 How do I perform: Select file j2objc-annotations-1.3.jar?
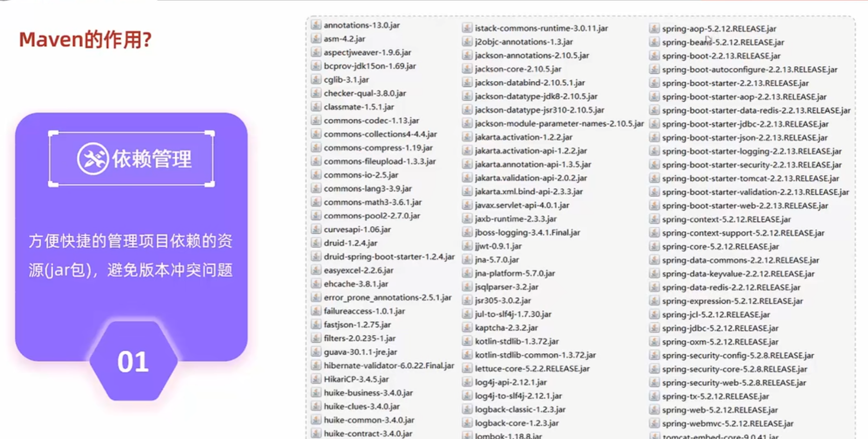click(x=524, y=42)
